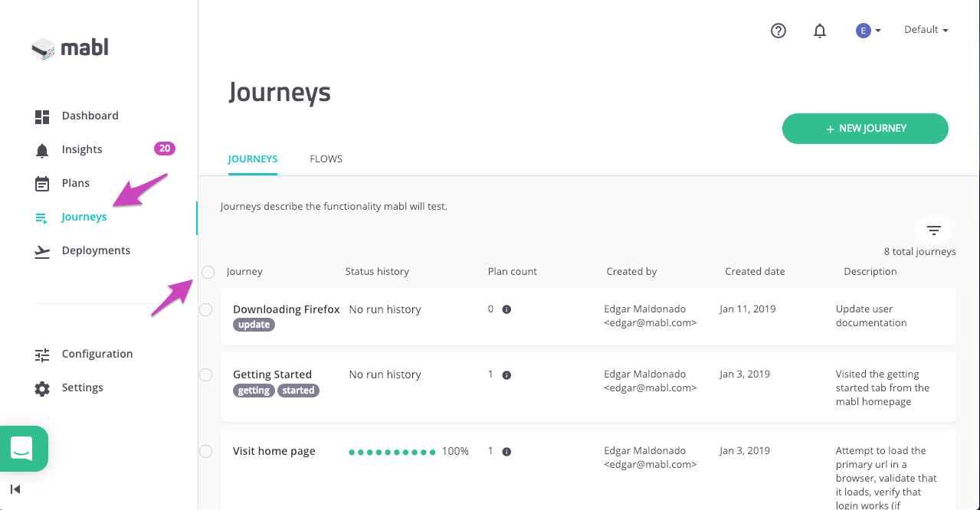Viewport: 980px width, 510px height.
Task: Open Journeys in the sidebar
Action: [84, 217]
